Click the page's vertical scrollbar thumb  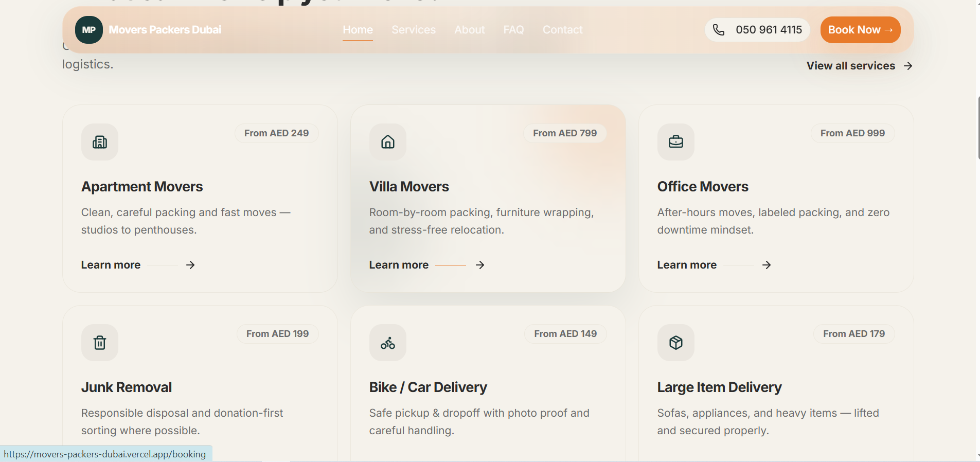click(x=978, y=127)
